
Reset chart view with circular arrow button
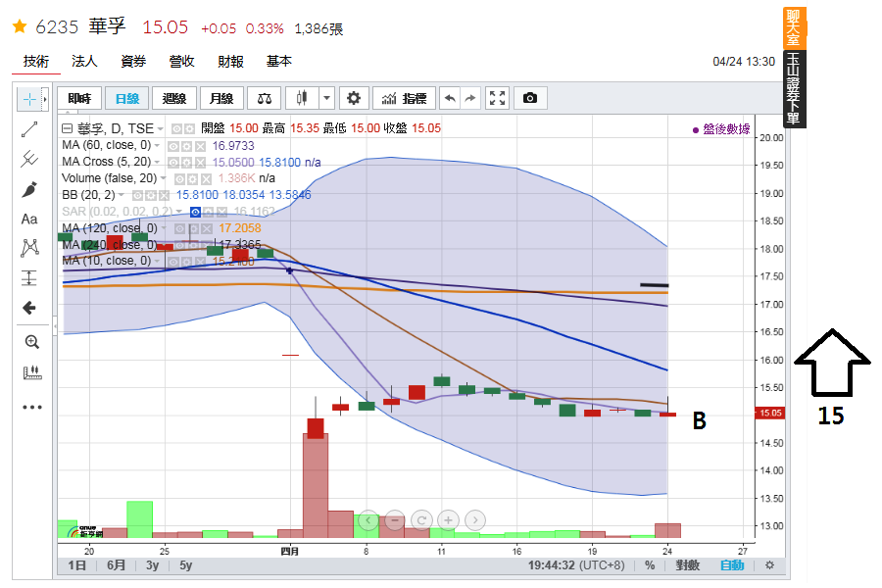click(x=421, y=520)
